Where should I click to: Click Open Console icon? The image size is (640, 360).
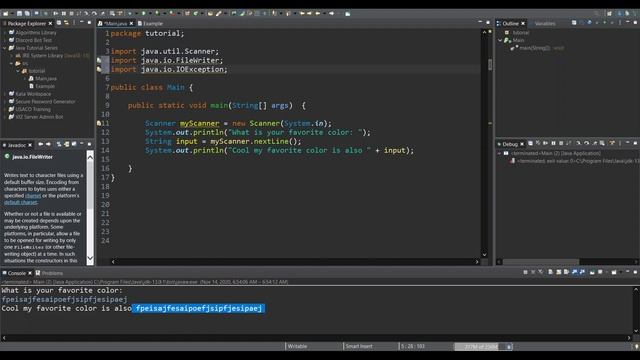point(614,272)
